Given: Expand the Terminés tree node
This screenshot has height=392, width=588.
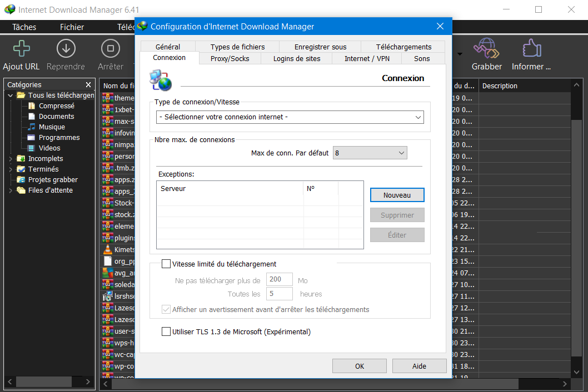Looking at the screenshot, I should click(x=11, y=169).
